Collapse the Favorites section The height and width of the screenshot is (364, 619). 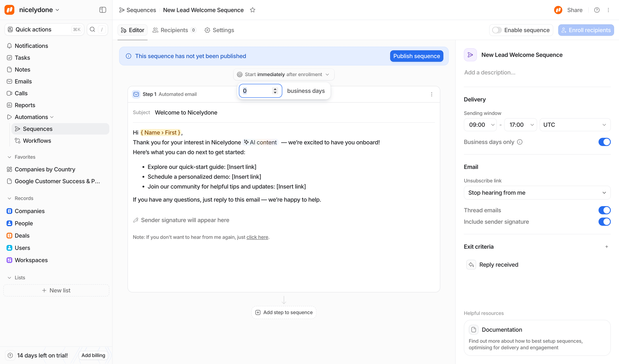pos(9,157)
